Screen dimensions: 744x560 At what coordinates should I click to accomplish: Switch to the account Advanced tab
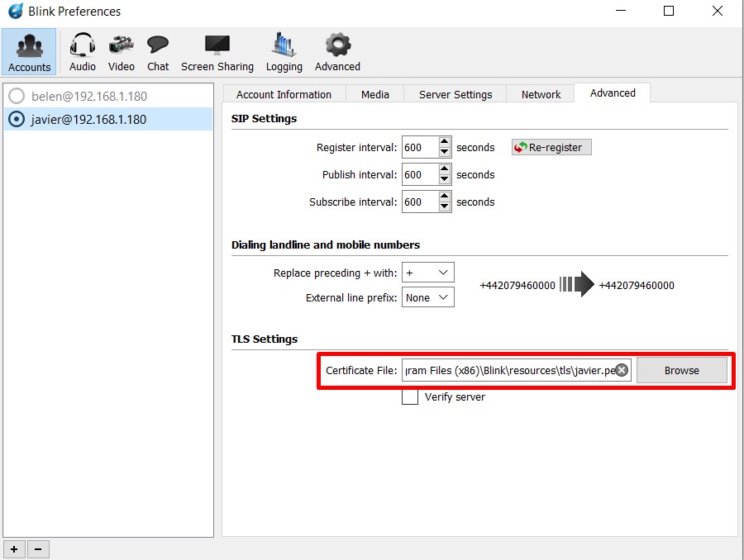pyautogui.click(x=613, y=93)
